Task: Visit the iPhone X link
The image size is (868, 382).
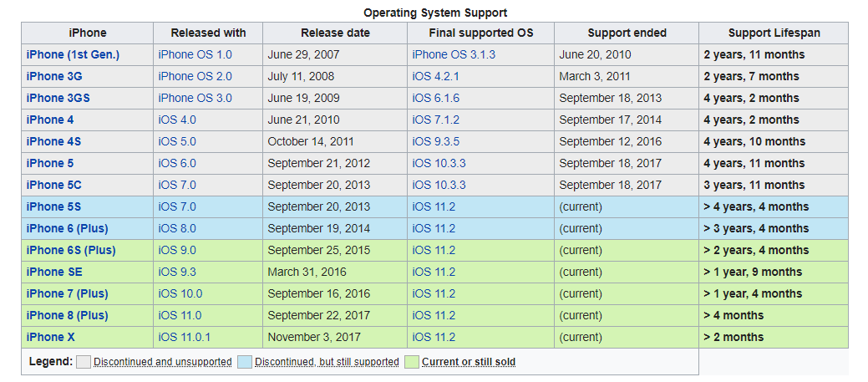Action: pos(50,337)
